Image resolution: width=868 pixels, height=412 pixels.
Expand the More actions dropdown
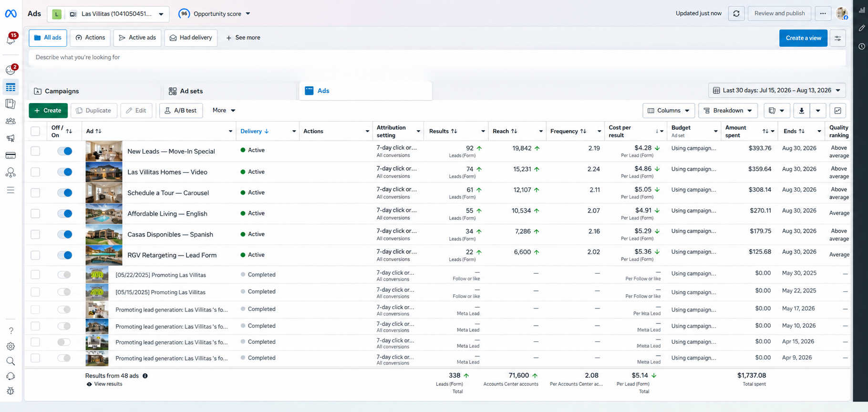point(224,111)
